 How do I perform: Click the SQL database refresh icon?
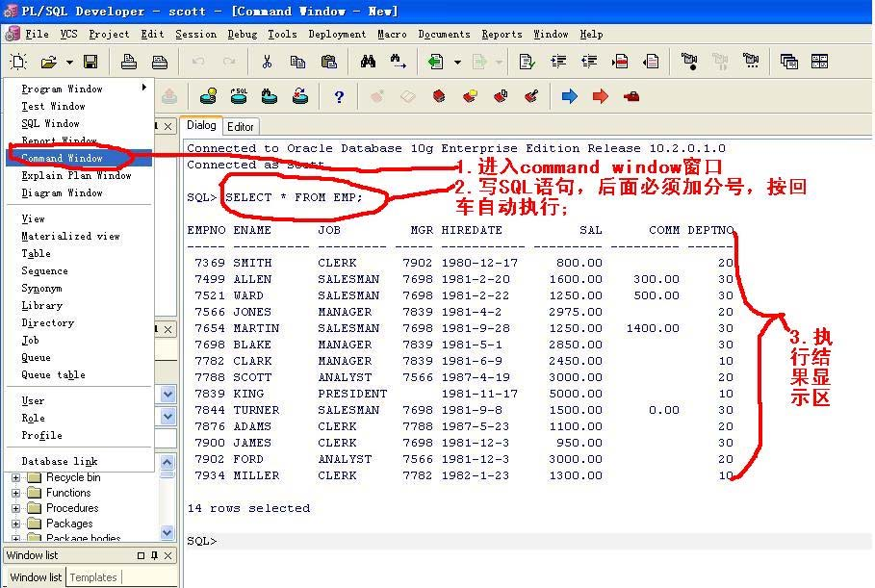(x=239, y=96)
